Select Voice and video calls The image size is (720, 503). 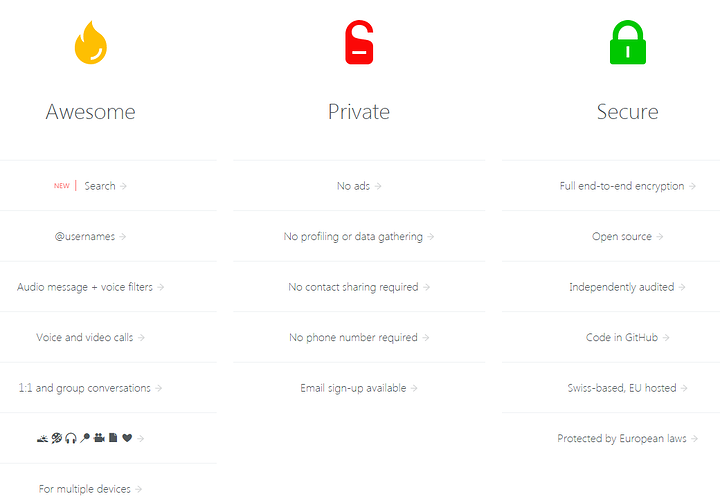[84, 338]
